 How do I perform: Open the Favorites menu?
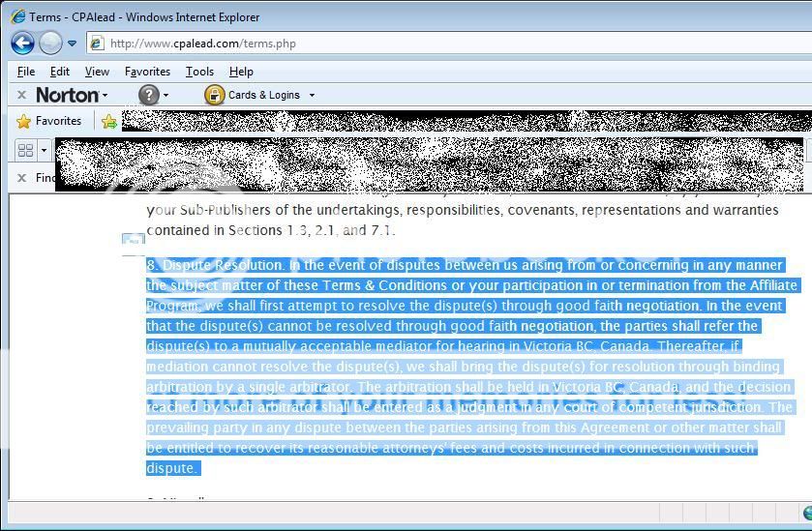click(147, 72)
